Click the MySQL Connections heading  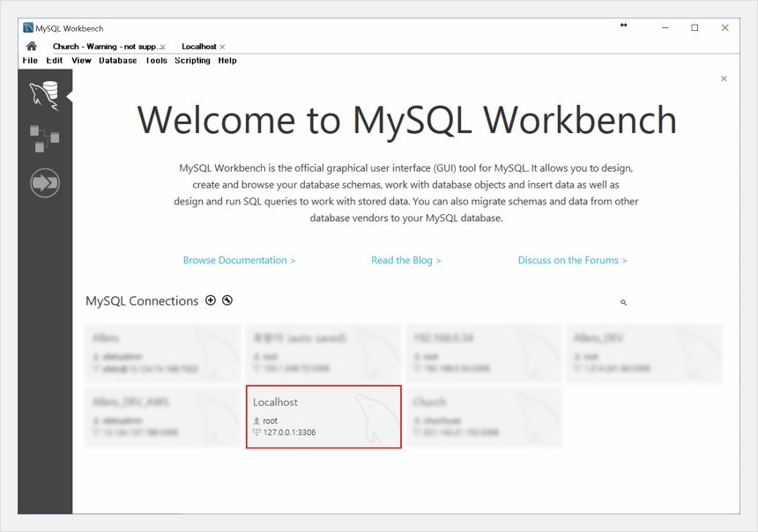click(x=142, y=301)
